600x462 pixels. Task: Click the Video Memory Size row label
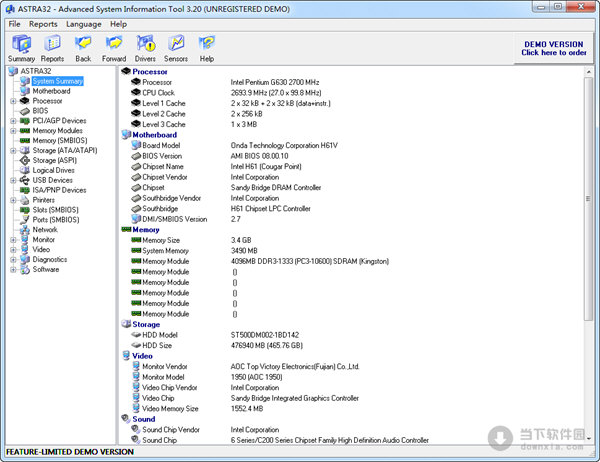pyautogui.click(x=170, y=409)
